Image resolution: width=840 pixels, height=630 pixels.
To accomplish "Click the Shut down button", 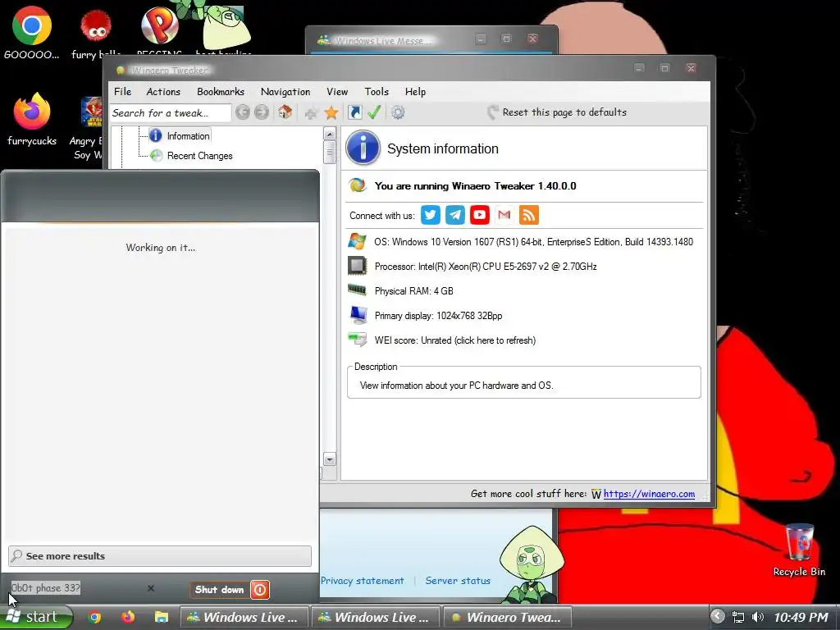I will [x=220, y=590].
